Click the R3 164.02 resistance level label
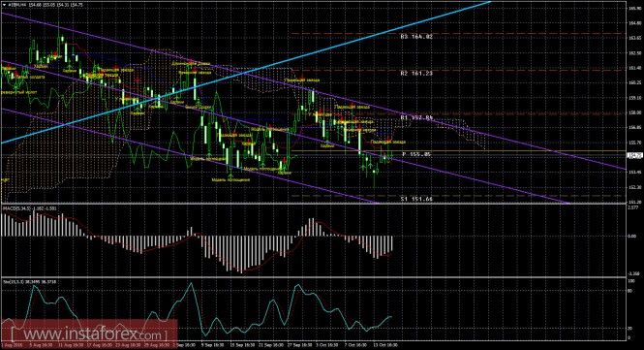 coord(416,37)
